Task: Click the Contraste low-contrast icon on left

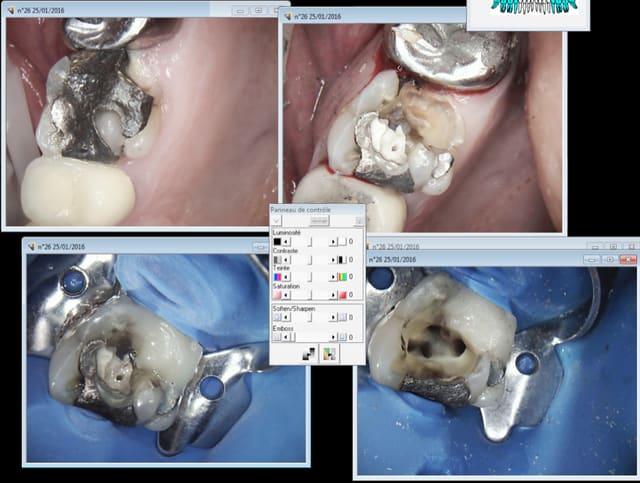Action: [277, 259]
